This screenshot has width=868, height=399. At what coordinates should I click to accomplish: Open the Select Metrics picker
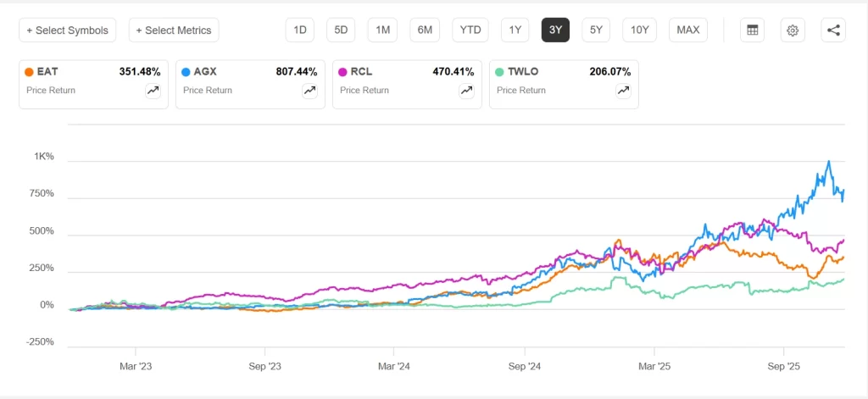[175, 30]
